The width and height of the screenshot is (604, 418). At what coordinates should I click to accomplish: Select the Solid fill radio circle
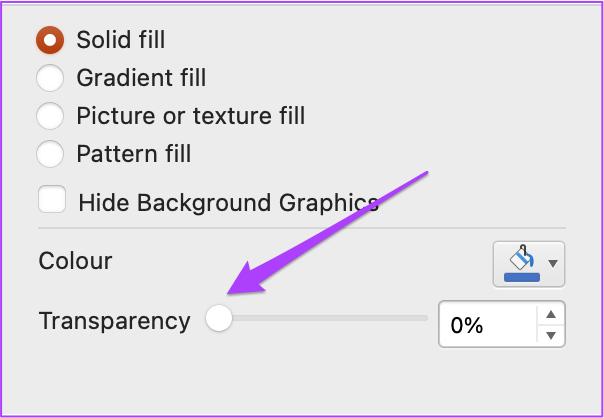tap(50, 40)
